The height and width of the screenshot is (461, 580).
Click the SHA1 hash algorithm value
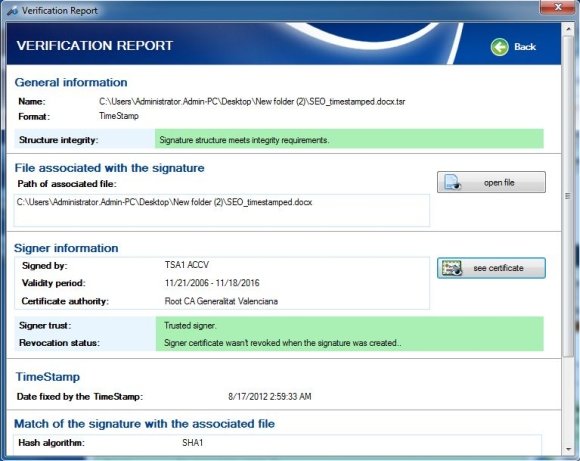click(192, 443)
